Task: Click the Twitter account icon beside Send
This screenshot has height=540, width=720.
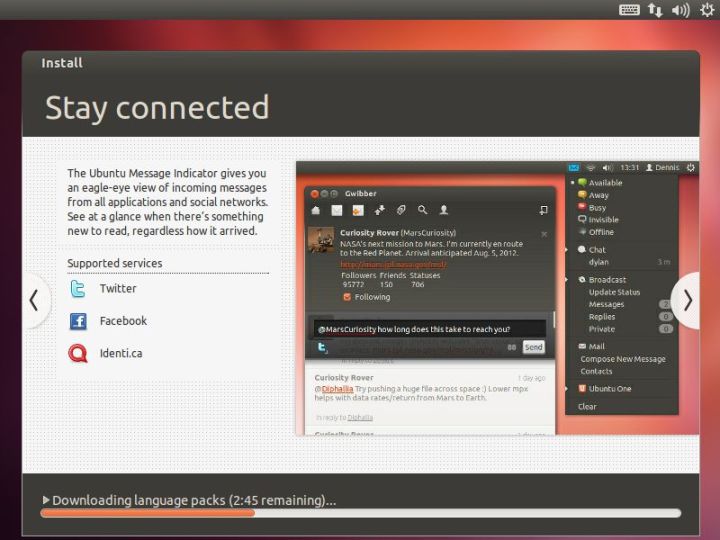Action: click(x=322, y=348)
